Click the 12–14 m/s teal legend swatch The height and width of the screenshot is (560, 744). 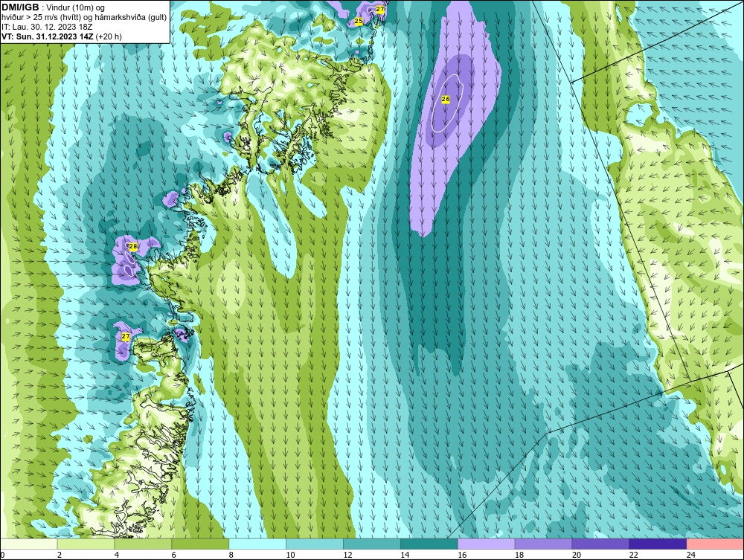(x=372, y=544)
